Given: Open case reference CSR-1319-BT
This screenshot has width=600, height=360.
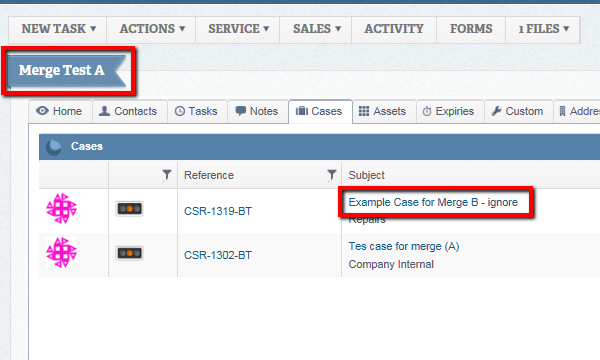Looking at the screenshot, I should click(218, 211).
